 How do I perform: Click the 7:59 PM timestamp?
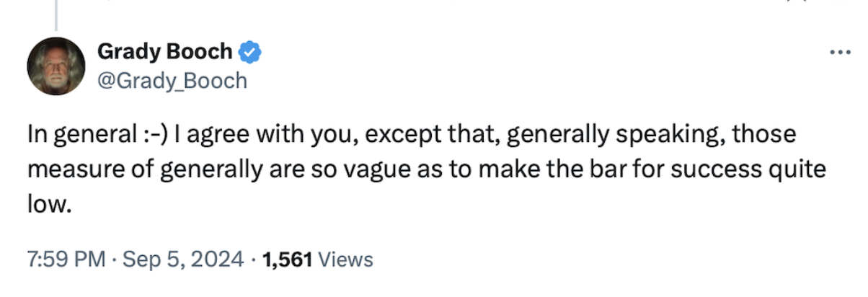(66, 260)
